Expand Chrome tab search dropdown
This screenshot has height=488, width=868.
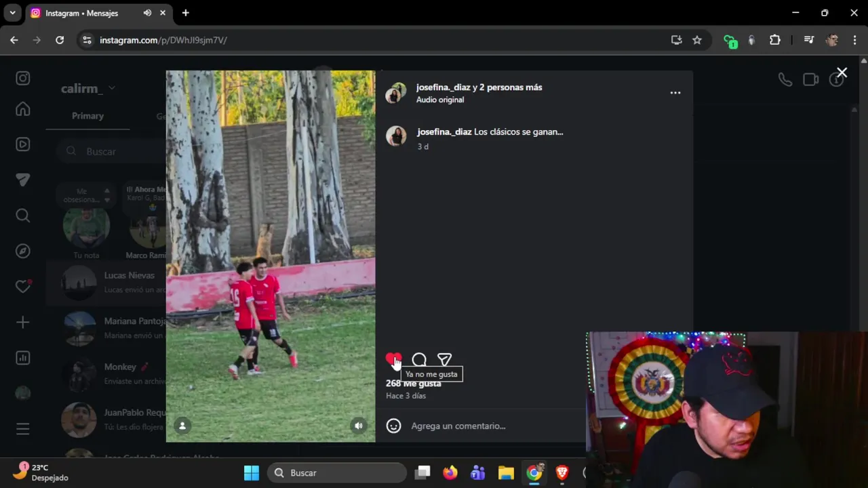click(12, 13)
